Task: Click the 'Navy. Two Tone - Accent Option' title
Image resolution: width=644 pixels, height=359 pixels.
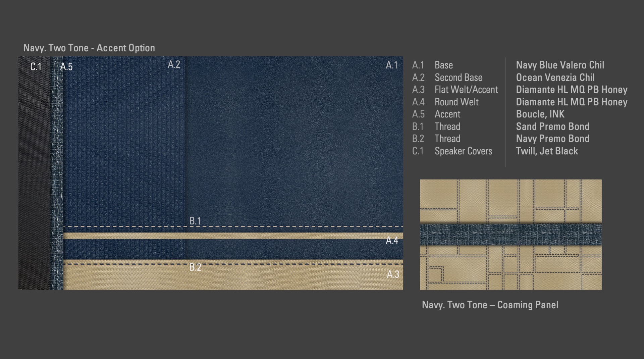Action: [89, 48]
